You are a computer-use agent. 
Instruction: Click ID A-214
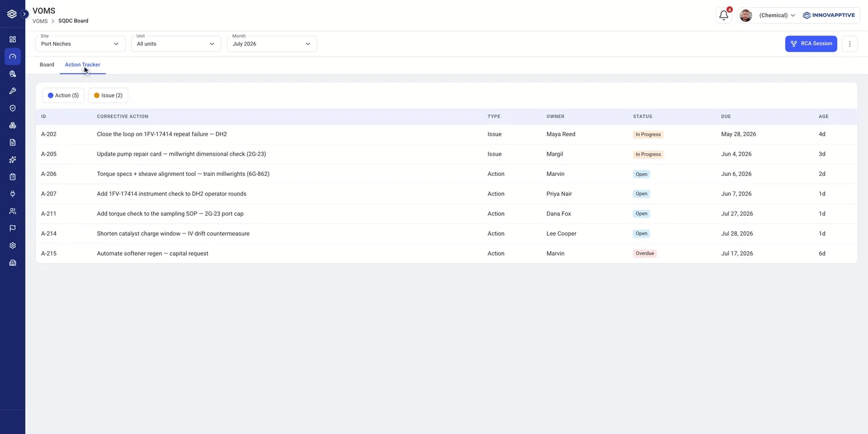[49, 234]
